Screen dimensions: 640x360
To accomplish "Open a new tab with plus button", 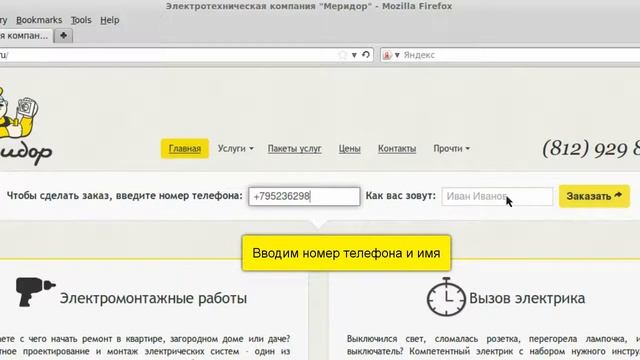I will [63, 36].
